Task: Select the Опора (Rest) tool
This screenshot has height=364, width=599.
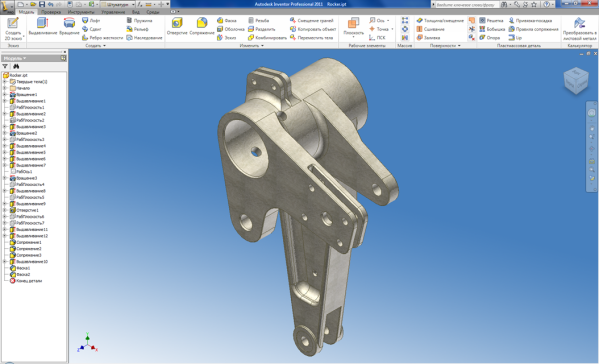Action: coord(490,38)
